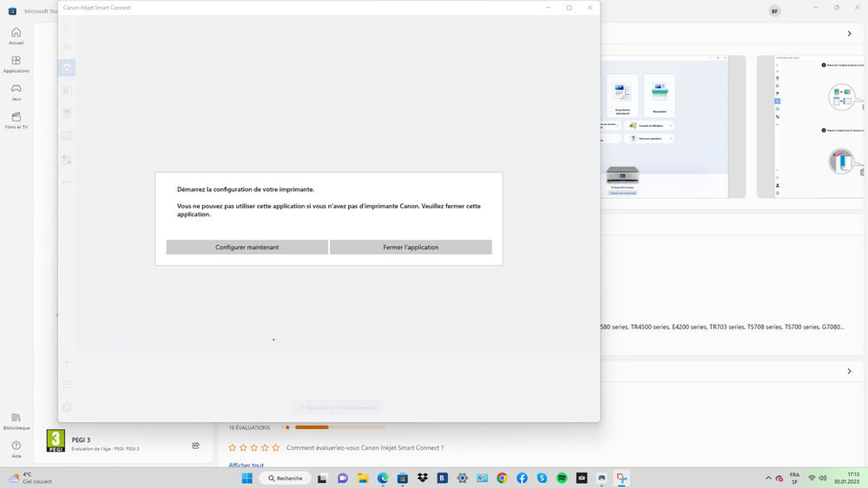Open Microsoft Edge from taskbar

click(x=383, y=478)
